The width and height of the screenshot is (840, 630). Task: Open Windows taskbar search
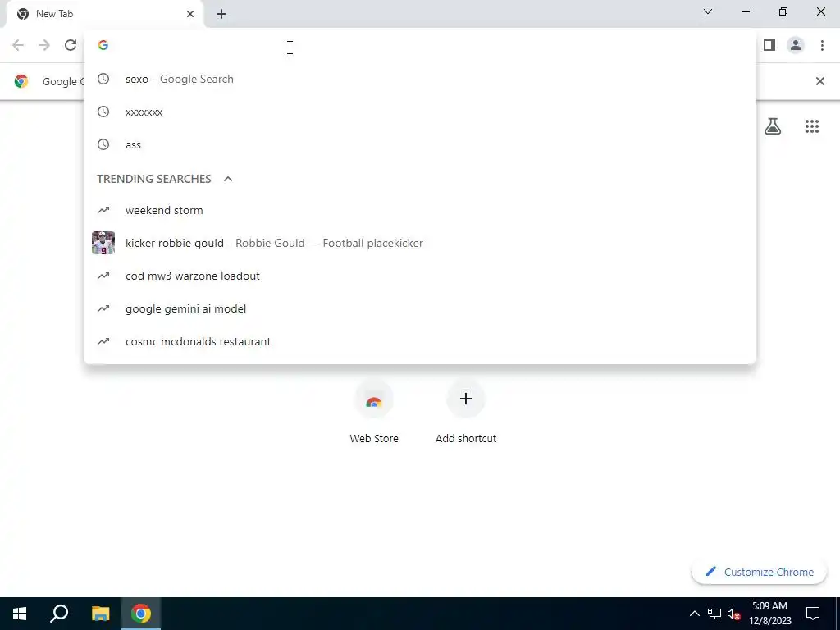(59, 614)
